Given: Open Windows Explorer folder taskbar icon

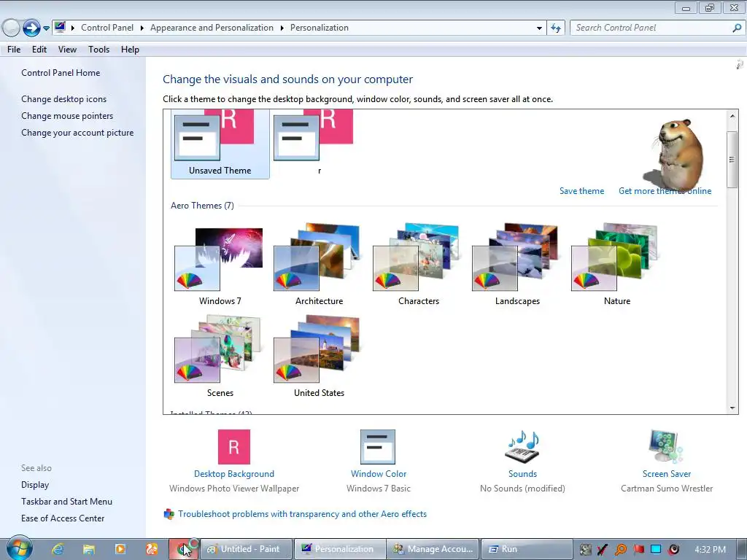Looking at the screenshot, I should tap(88, 549).
